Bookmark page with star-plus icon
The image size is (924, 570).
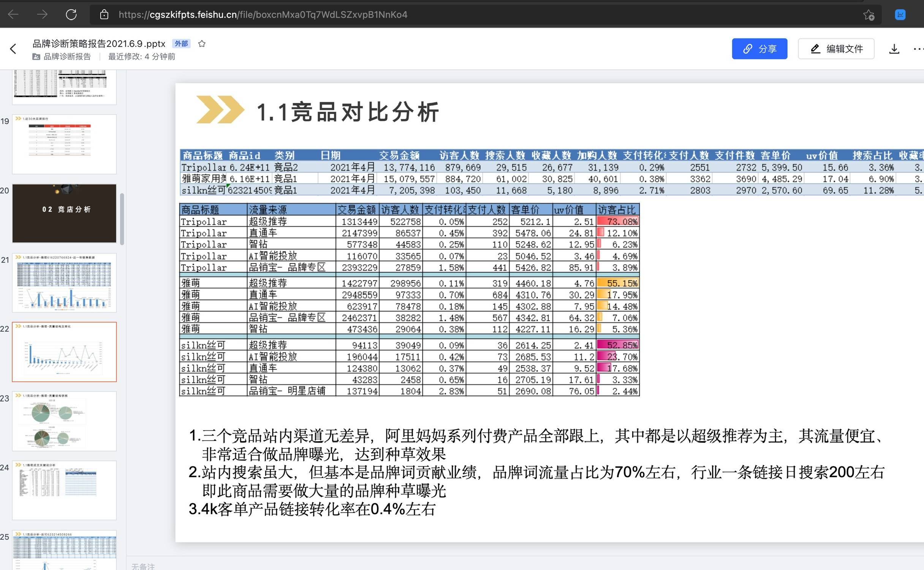(869, 15)
